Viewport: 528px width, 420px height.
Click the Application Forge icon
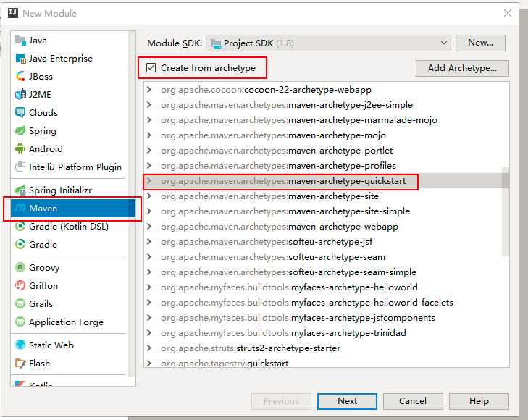pyautogui.click(x=20, y=322)
